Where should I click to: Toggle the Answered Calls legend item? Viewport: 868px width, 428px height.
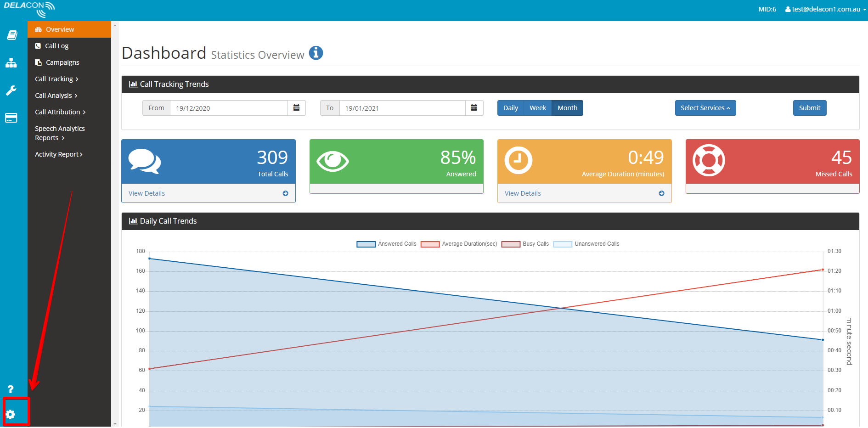[386, 244]
